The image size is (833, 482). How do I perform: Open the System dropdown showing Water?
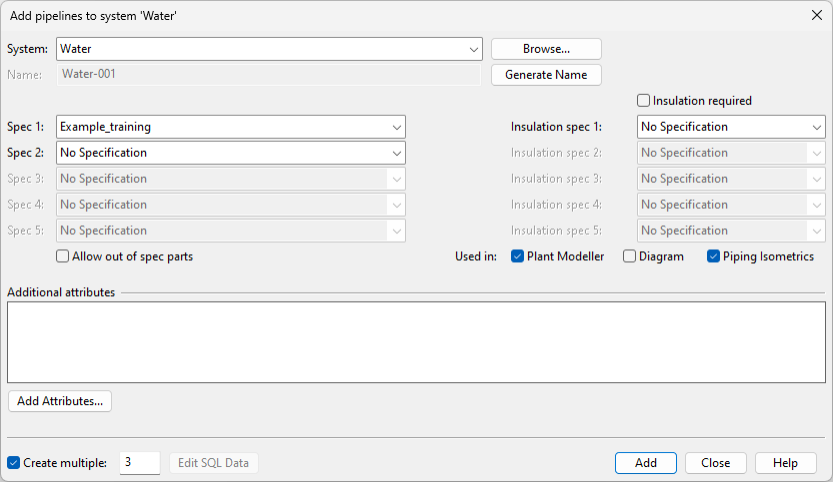[270, 49]
